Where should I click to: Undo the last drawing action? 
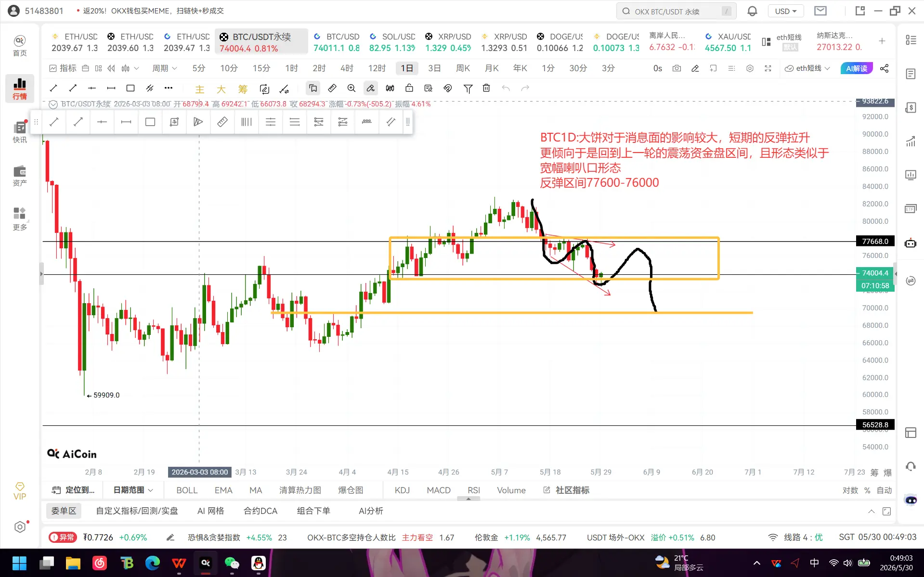click(506, 88)
